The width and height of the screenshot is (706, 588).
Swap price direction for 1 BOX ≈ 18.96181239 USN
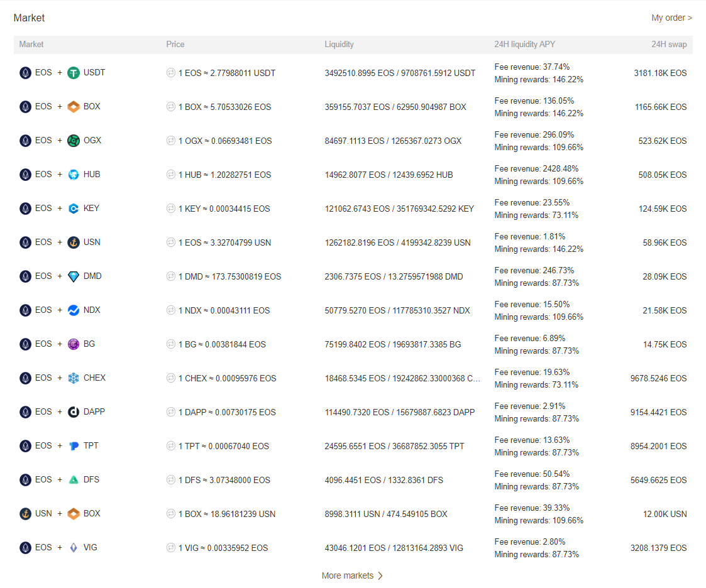point(170,513)
